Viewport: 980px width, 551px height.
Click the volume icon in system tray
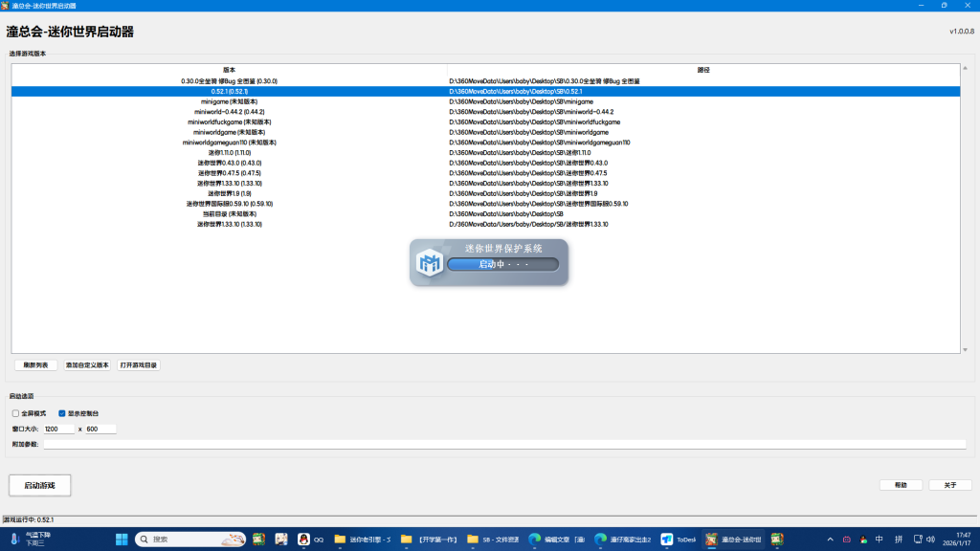click(930, 540)
